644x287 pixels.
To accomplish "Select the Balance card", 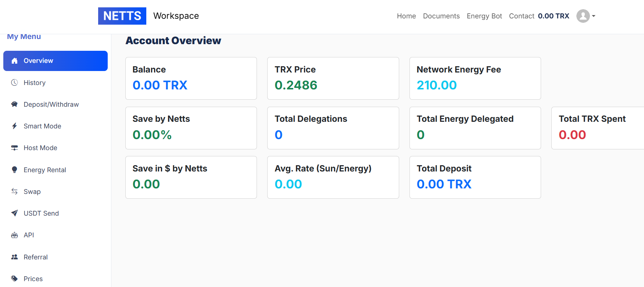I will (191, 78).
